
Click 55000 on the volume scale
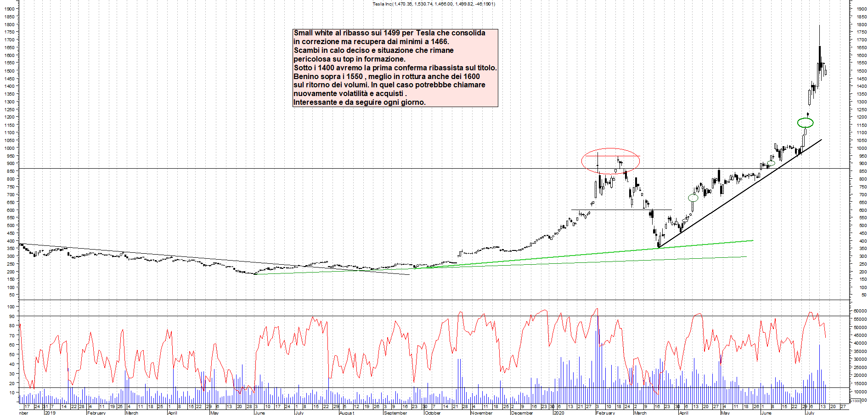[x=860, y=319]
